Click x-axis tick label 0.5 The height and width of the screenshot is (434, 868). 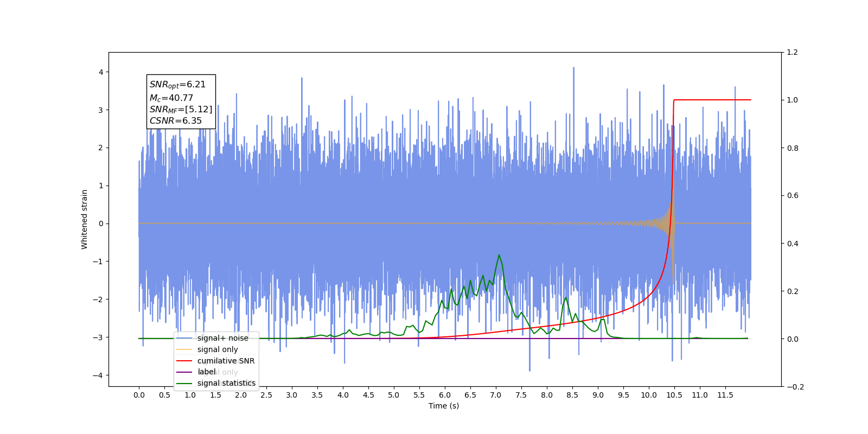tap(164, 395)
